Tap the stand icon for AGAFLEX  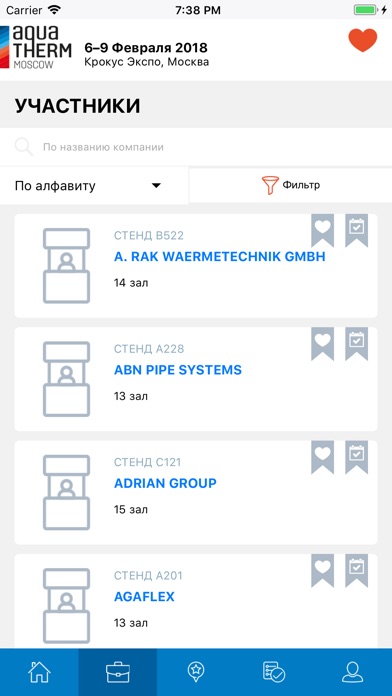pos(67,606)
